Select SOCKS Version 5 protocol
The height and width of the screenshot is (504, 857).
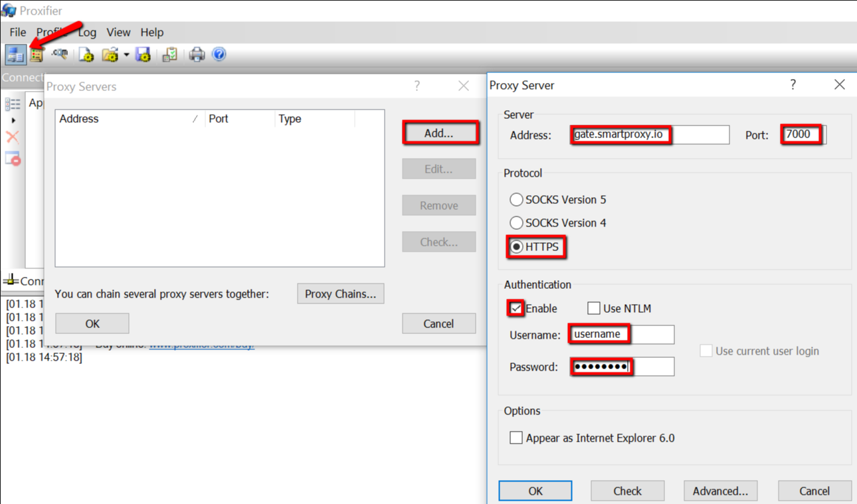point(516,199)
